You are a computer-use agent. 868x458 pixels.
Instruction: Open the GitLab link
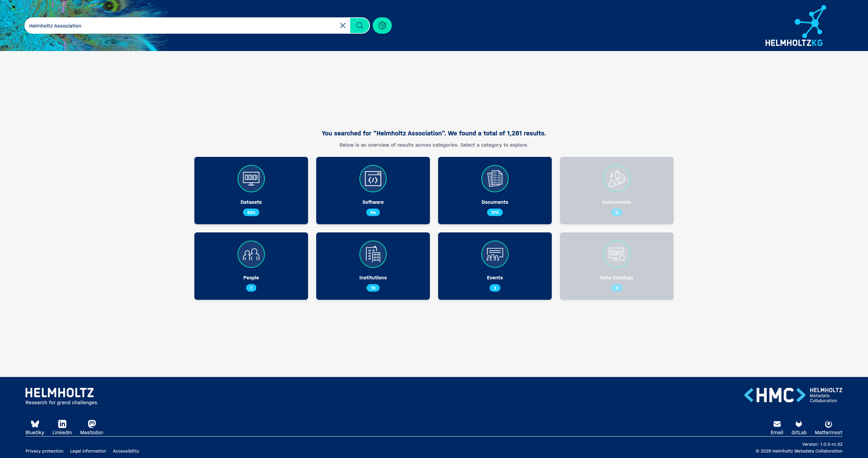click(x=799, y=427)
